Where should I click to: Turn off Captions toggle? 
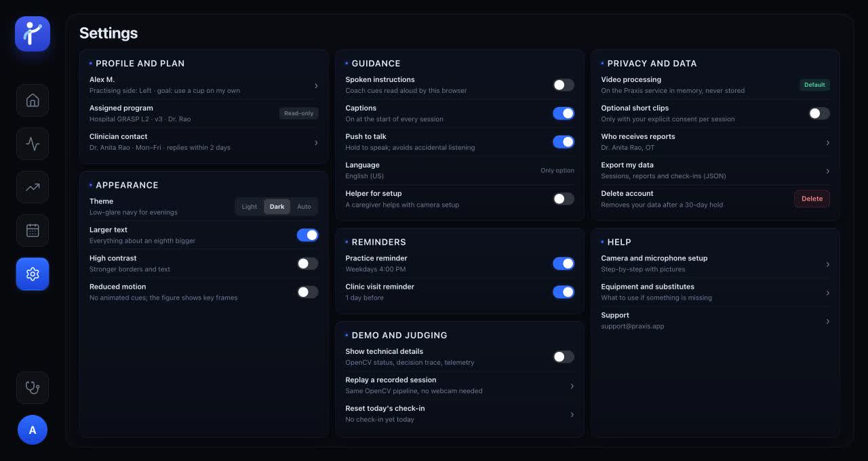point(564,113)
